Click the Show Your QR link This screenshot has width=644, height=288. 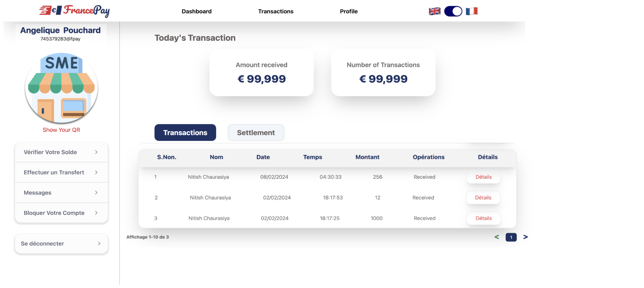61,130
